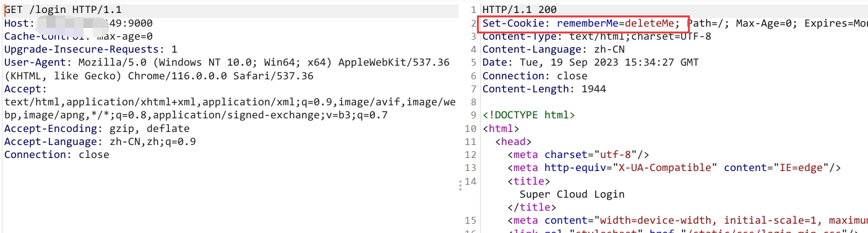Place cursor in the Host header line
This screenshot has width=868, height=233.
pyautogui.click(x=79, y=23)
